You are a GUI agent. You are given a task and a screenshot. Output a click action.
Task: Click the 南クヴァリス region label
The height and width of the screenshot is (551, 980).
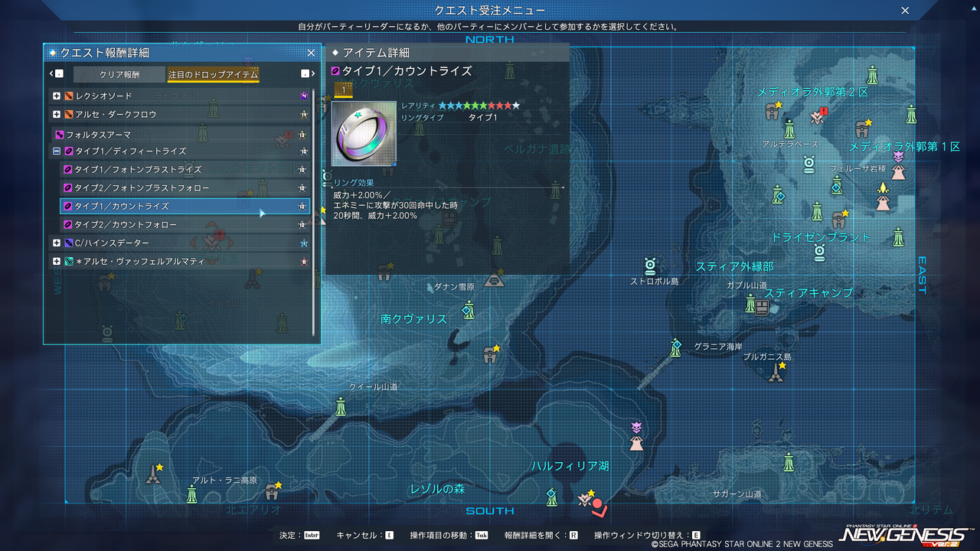pos(413,319)
